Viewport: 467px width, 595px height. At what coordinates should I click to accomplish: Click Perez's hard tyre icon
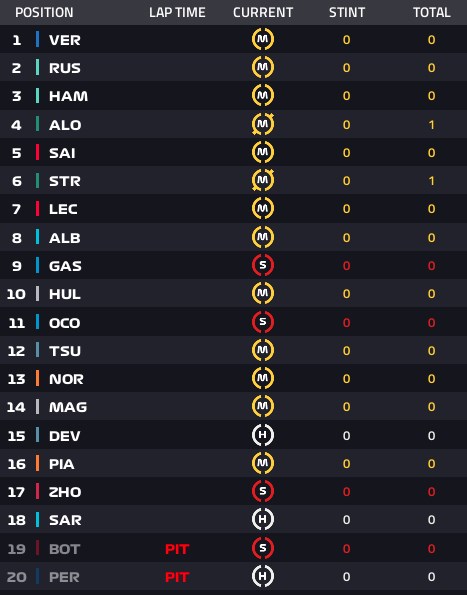(263, 576)
